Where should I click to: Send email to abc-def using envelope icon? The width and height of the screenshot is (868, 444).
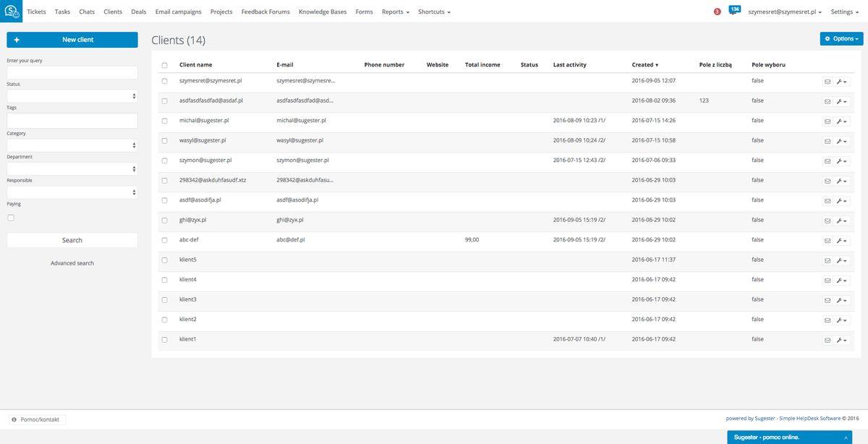(827, 241)
